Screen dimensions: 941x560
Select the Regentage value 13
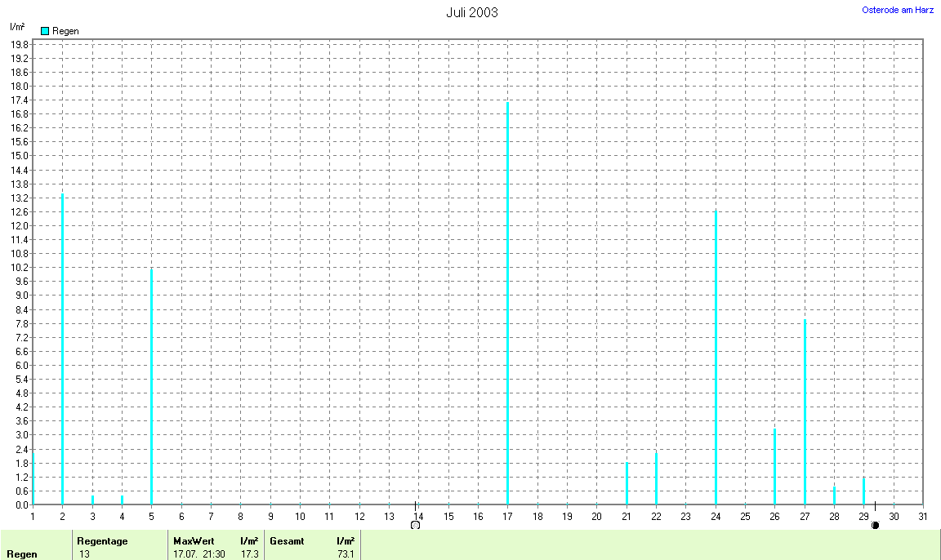(x=84, y=554)
